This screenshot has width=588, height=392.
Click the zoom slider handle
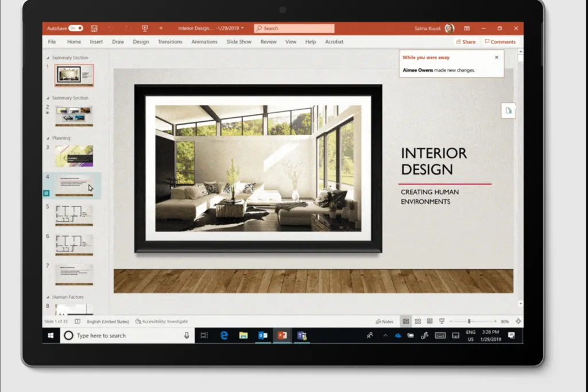point(469,321)
